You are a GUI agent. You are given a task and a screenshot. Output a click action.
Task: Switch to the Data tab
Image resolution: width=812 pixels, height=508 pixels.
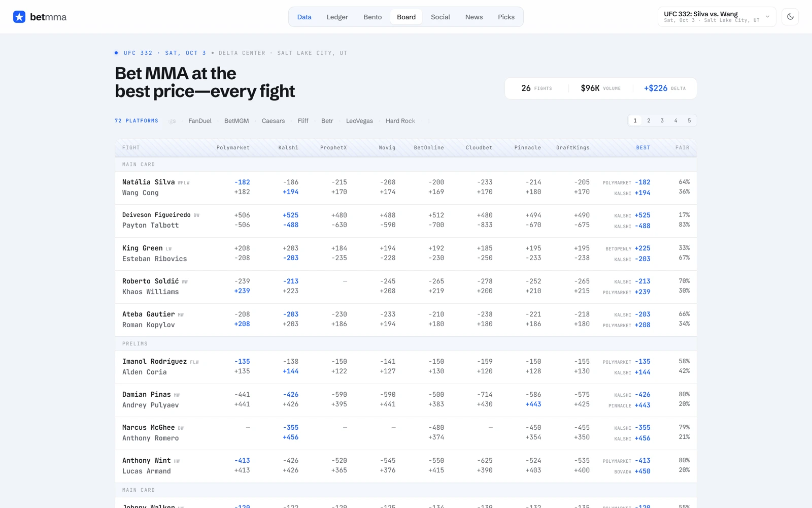tap(304, 17)
